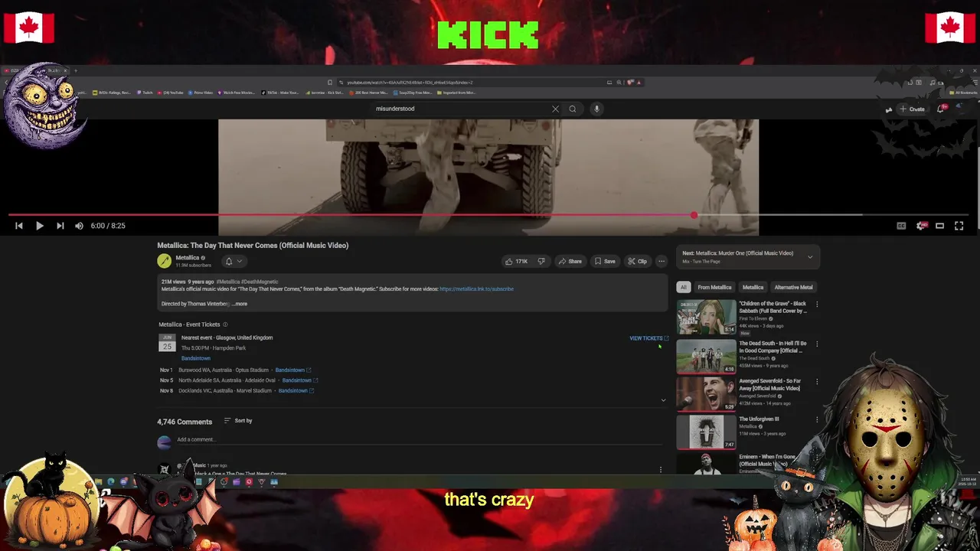Start voice search with microphone
The image size is (980, 551).
click(596, 109)
